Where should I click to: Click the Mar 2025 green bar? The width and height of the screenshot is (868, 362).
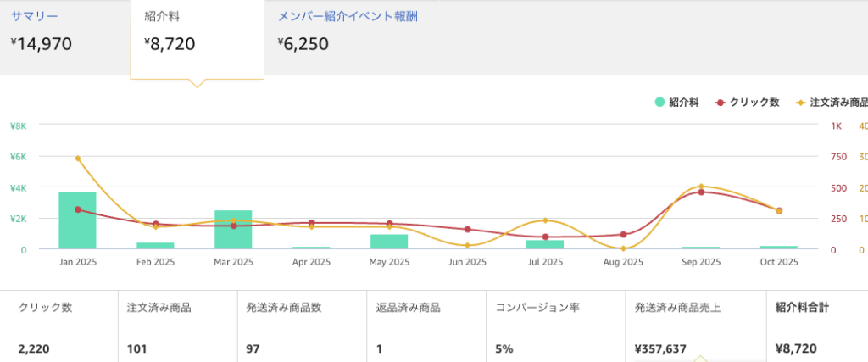tap(233, 230)
